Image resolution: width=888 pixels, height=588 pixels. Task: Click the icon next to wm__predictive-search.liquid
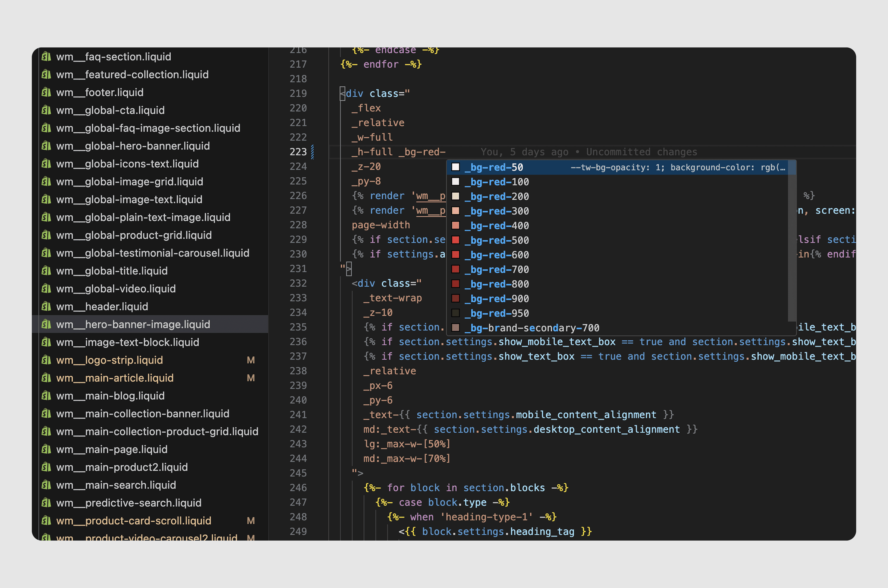click(46, 503)
